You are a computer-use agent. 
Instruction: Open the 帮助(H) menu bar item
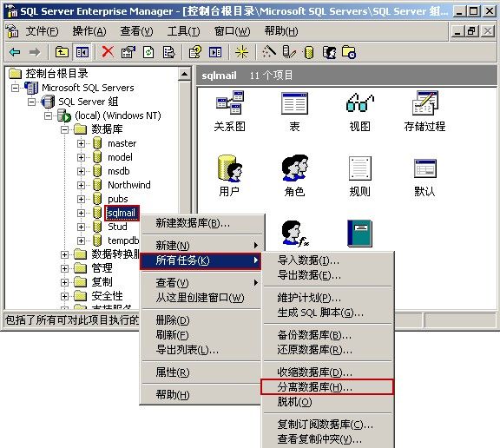pyautogui.click(x=281, y=31)
